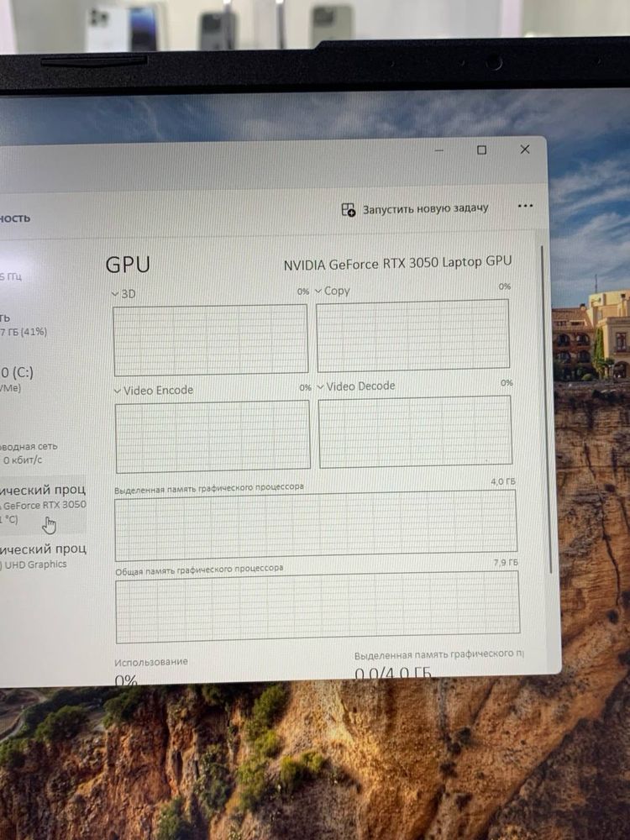Click the 0% value next to 3D
The width and height of the screenshot is (630, 840).
tap(303, 291)
